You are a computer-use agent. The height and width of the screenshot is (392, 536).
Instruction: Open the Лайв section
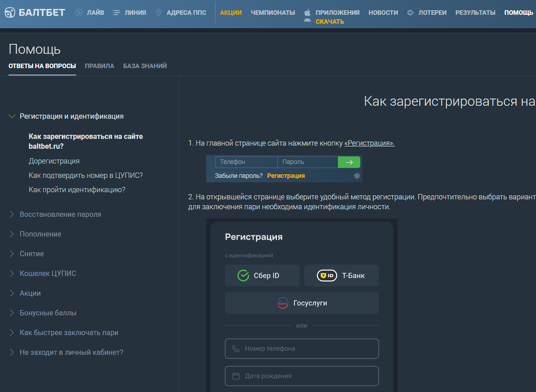pyautogui.click(x=95, y=13)
